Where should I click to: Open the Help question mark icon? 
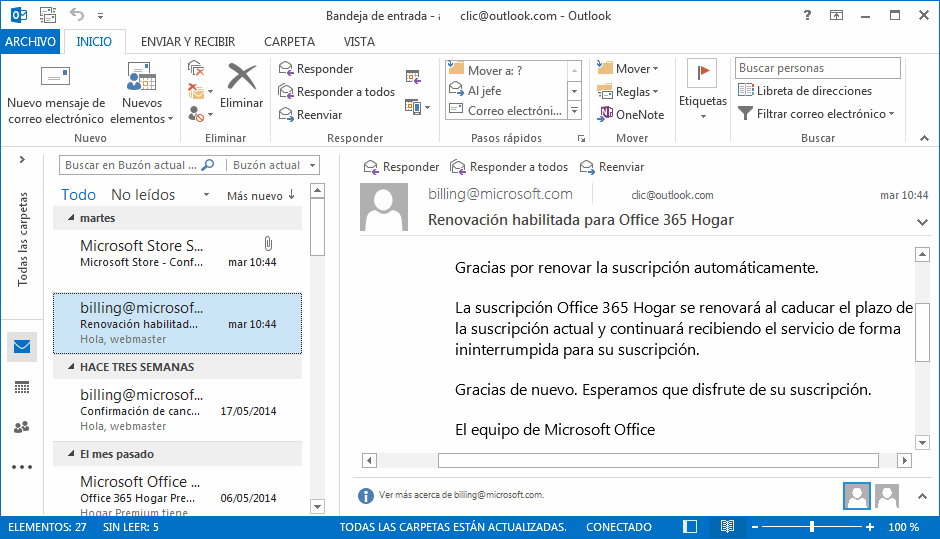[x=807, y=16]
